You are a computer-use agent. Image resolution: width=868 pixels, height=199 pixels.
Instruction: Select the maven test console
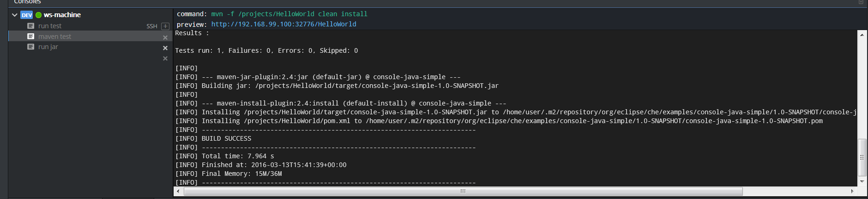click(54, 37)
